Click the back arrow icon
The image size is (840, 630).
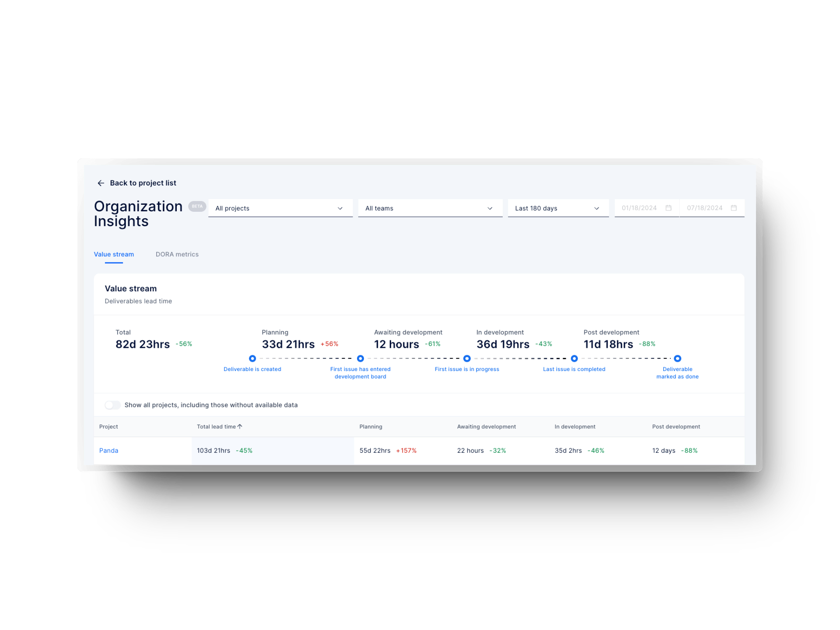(x=101, y=183)
